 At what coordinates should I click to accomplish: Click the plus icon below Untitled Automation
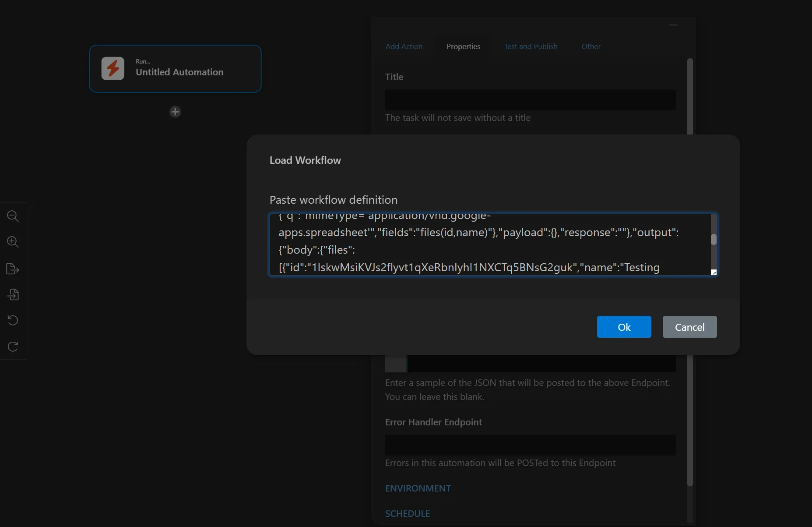(175, 112)
